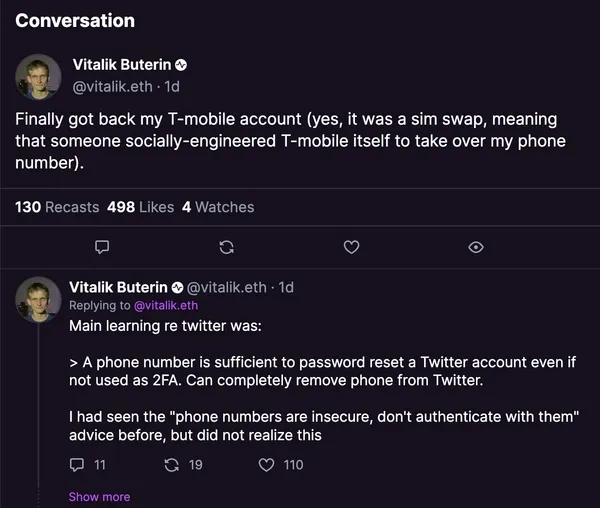The width and height of the screenshot is (600, 508).
Task: Click Vitalik Buterin name on the reply
Action: coord(117,288)
